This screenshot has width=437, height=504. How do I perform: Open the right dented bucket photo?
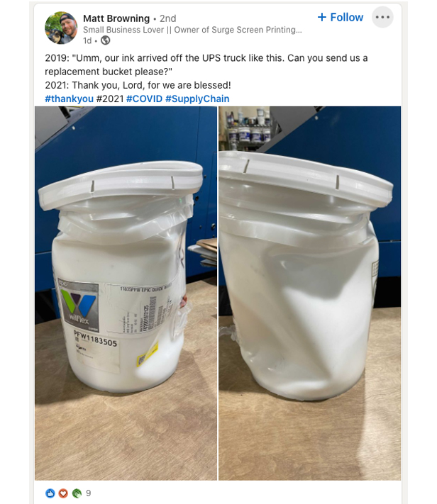pos(309,293)
